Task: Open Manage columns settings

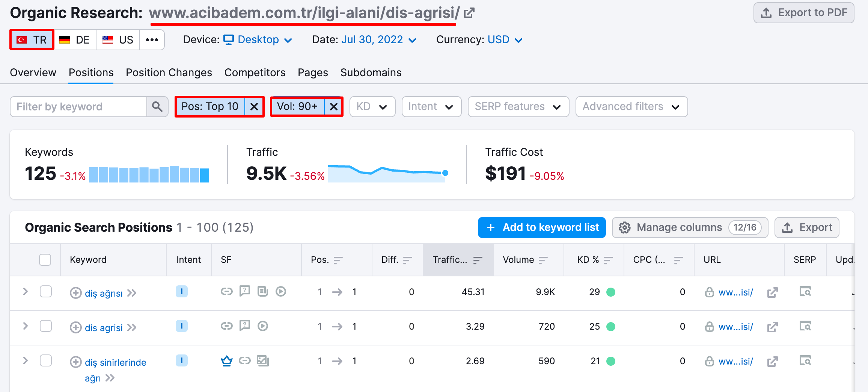Action: tap(690, 228)
